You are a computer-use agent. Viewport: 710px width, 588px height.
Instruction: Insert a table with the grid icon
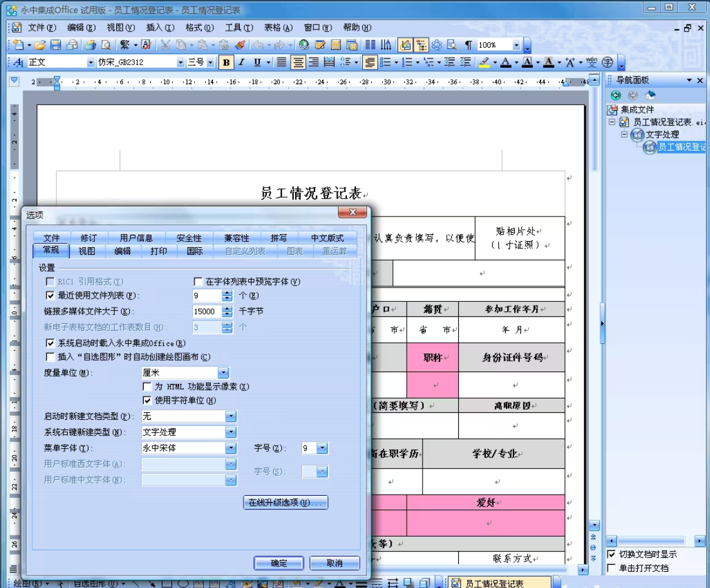point(336,45)
